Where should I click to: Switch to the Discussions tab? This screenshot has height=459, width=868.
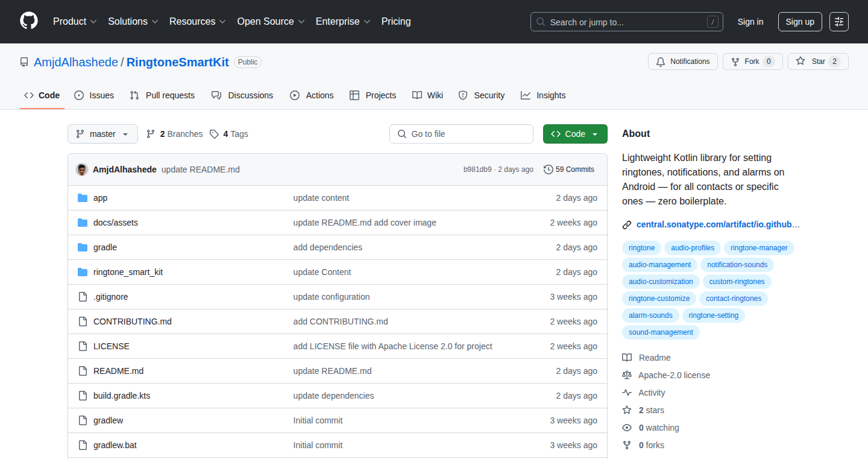click(242, 95)
